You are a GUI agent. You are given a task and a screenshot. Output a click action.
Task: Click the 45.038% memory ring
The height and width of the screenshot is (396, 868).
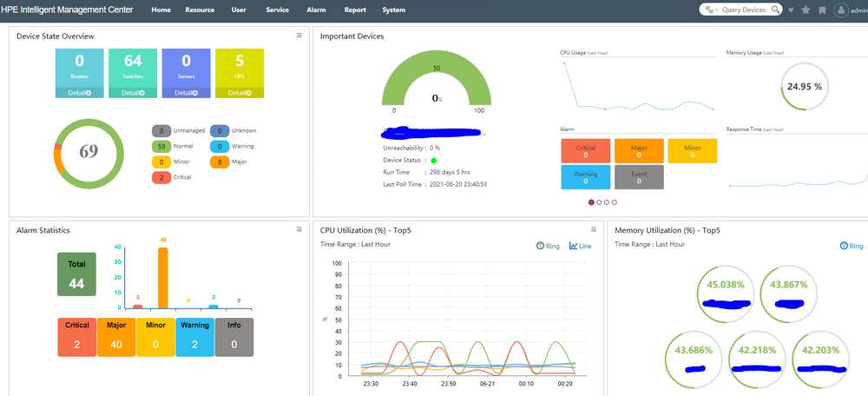(726, 294)
